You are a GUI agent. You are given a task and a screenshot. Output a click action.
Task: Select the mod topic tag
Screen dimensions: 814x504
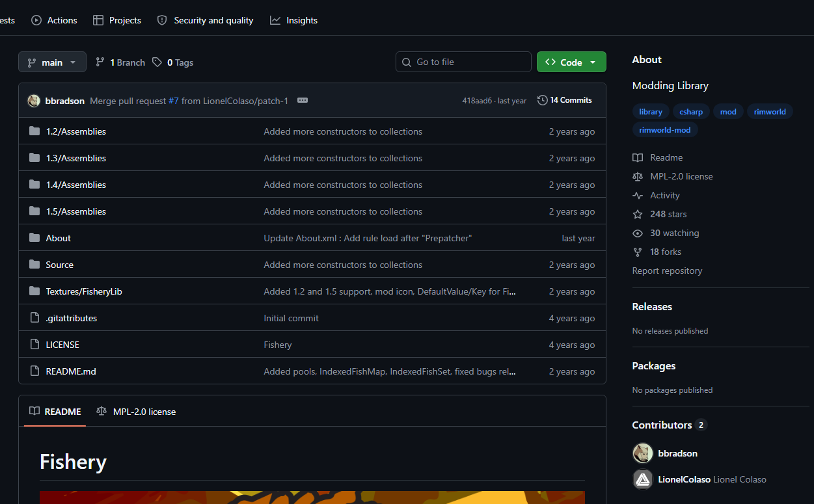(x=728, y=112)
